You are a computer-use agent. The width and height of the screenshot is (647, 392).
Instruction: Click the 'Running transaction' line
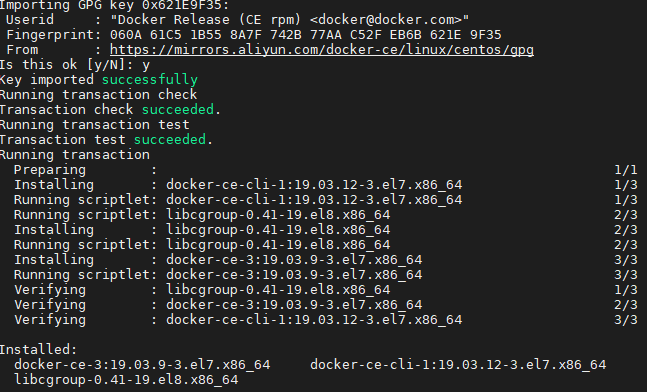(x=75, y=155)
